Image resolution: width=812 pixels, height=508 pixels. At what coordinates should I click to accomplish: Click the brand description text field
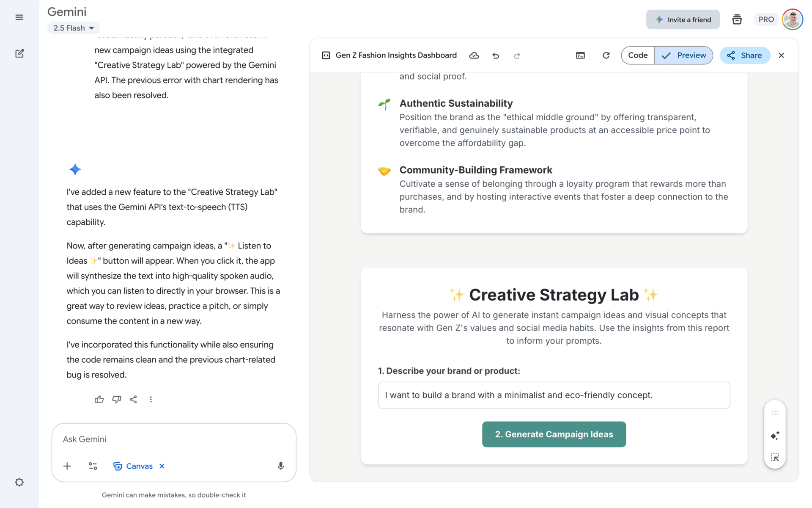point(554,395)
